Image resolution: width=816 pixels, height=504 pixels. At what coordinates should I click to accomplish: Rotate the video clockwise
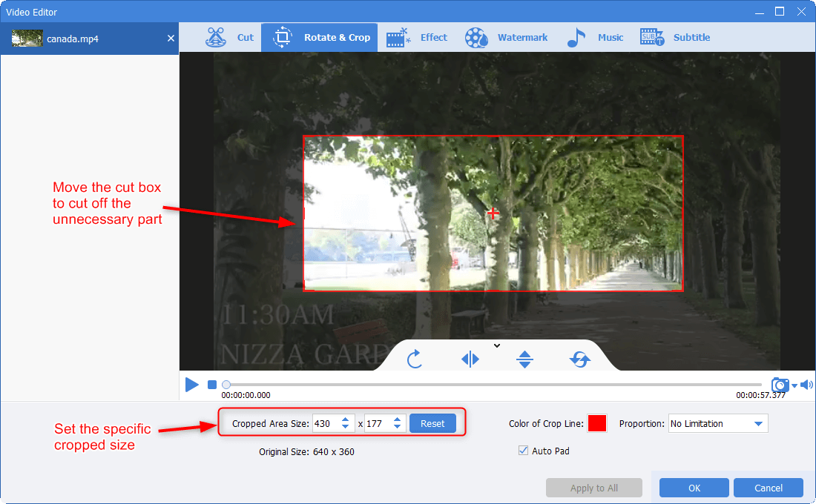pos(414,359)
